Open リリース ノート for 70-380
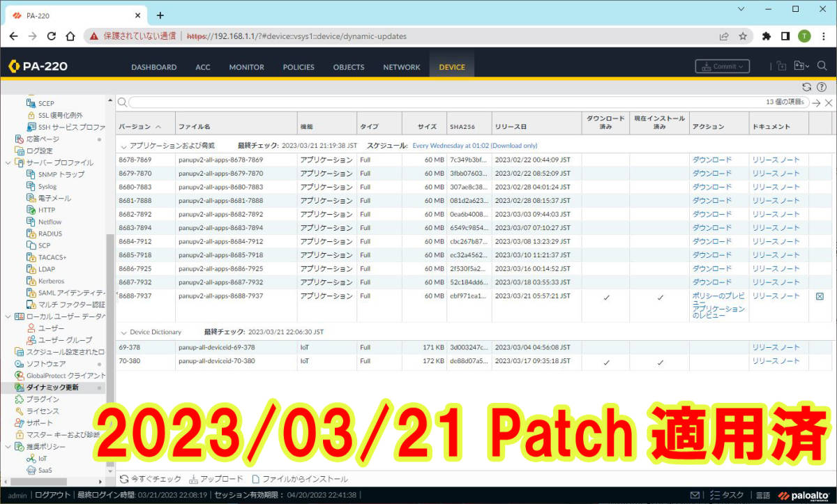 pyautogui.click(x=776, y=361)
